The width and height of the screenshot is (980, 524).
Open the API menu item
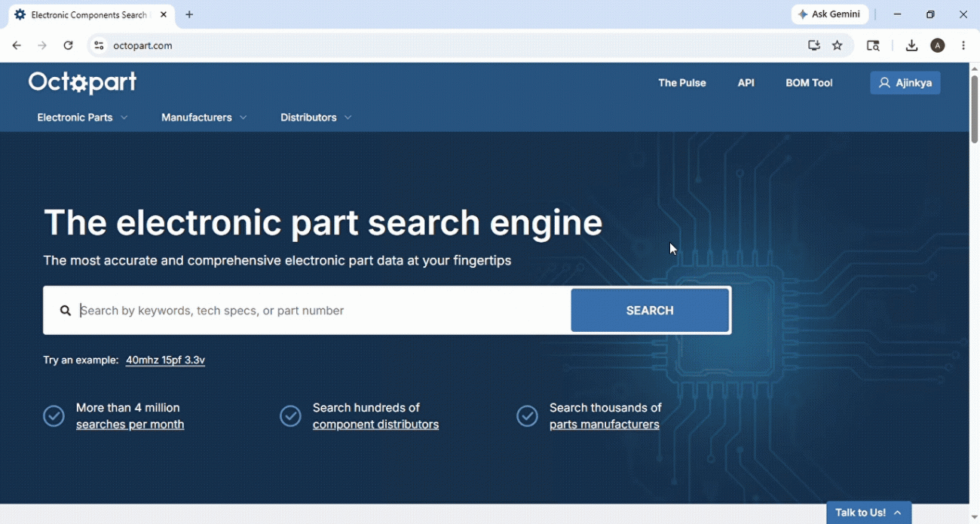[x=746, y=83]
